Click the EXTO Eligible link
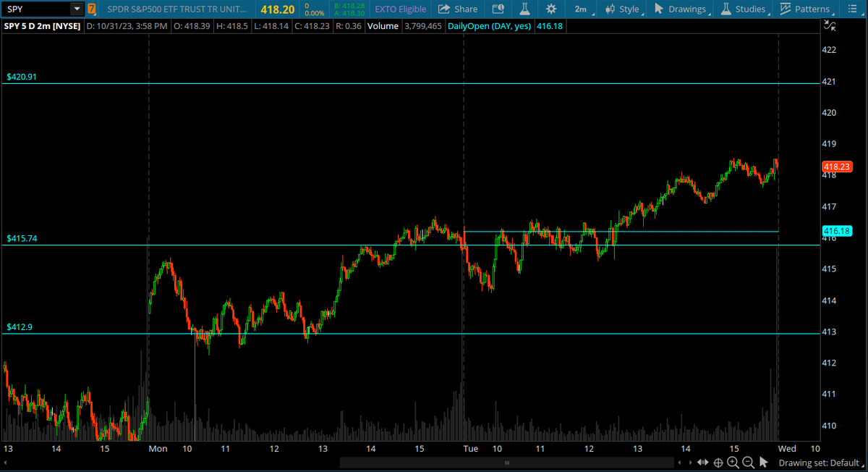Viewport: 868px width, 472px height. pos(400,9)
